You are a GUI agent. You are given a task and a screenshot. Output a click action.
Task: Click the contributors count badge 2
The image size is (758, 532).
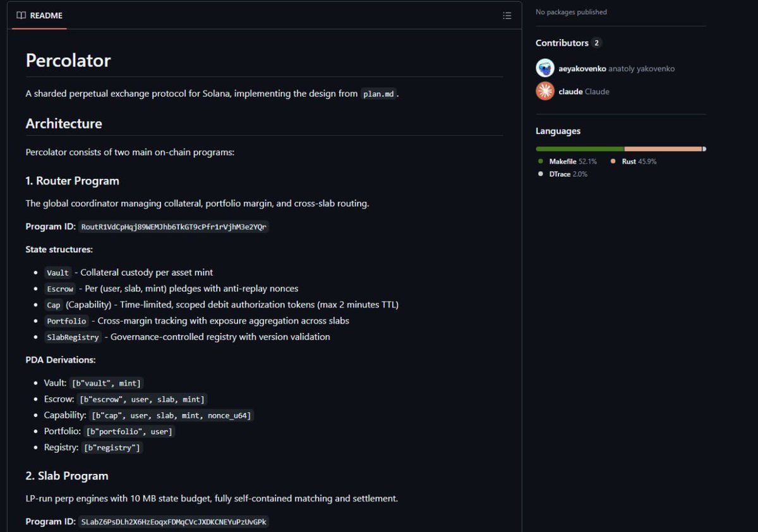point(596,43)
